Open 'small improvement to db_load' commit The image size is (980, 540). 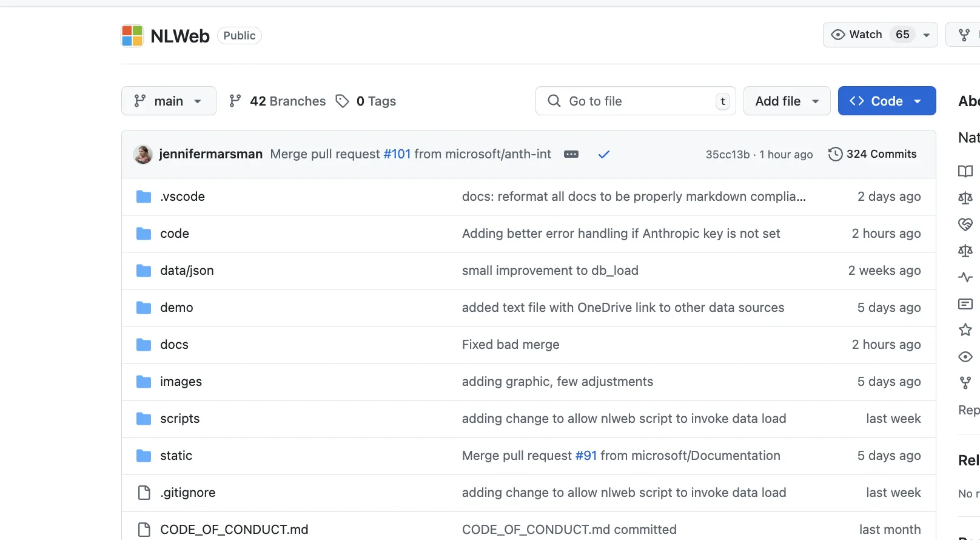550,271
